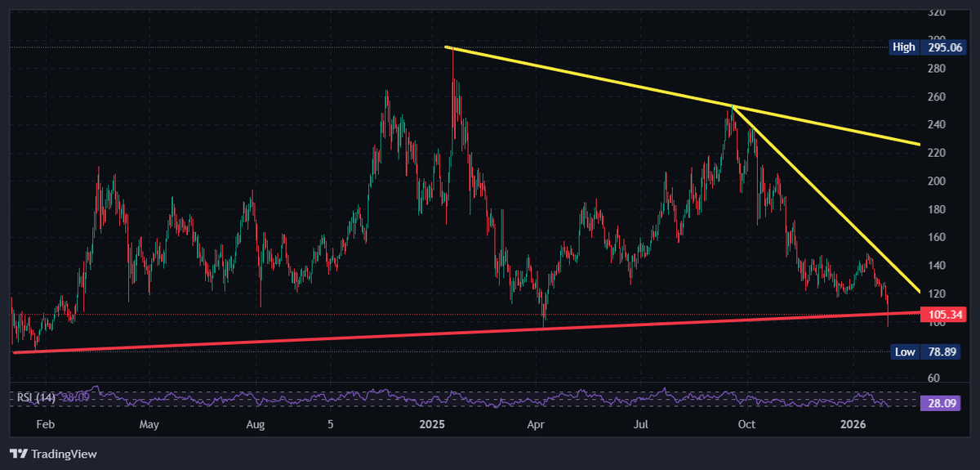The height and width of the screenshot is (470, 980).
Task: Click the 280 tick on the price scale
Action: [937, 69]
